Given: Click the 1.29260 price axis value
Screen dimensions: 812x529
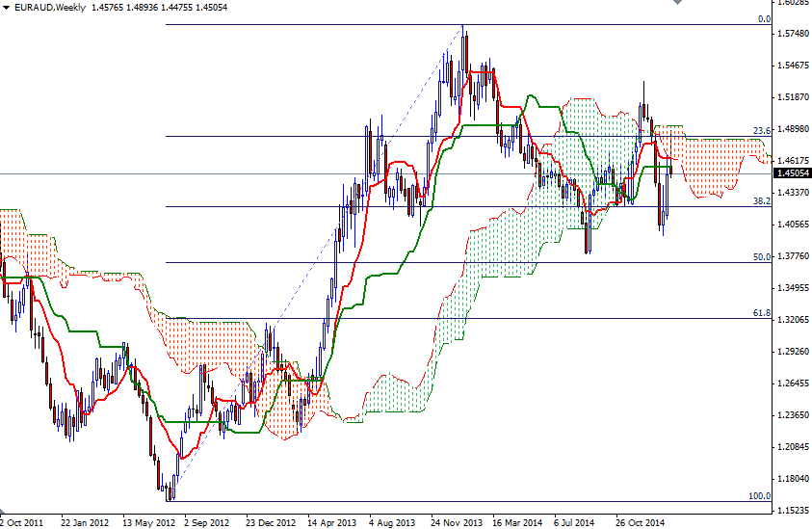Looking at the screenshot, I should 793,352.
